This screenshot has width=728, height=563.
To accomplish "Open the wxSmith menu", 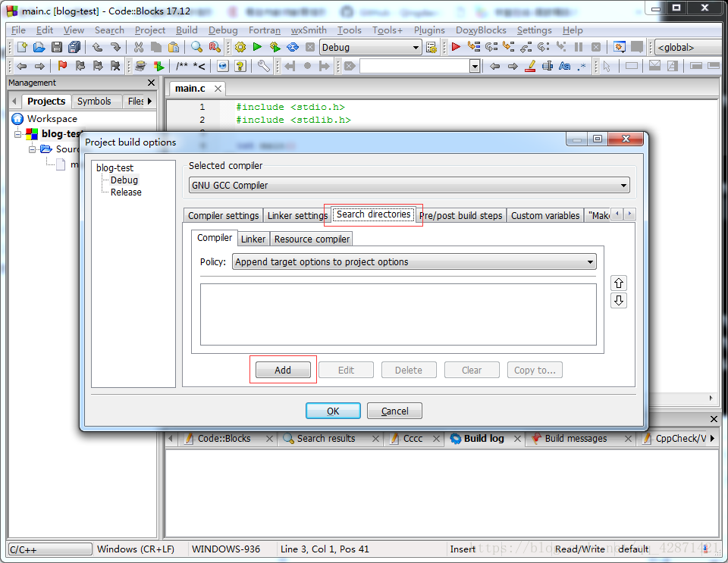I will [x=309, y=30].
